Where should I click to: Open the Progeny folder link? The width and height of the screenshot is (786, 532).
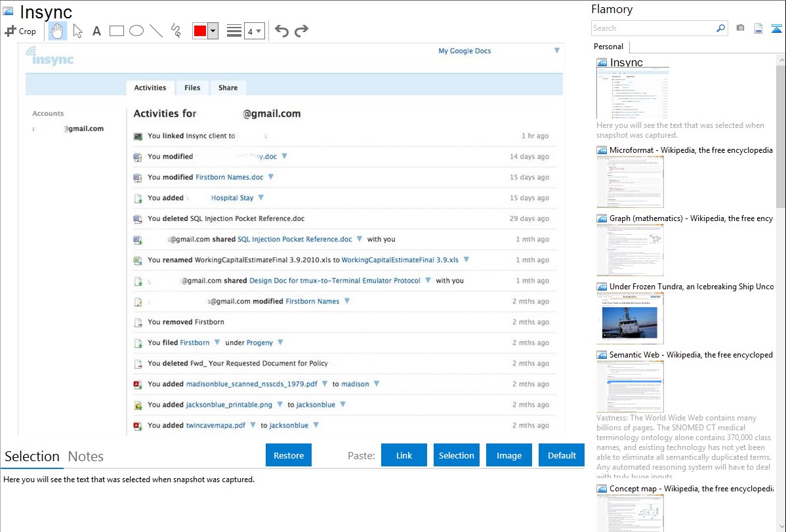260,343
